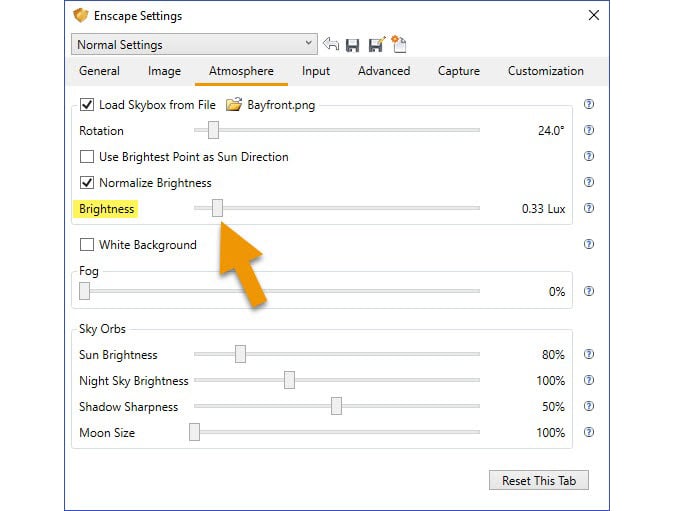Click the Rotation slider handle

(213, 130)
